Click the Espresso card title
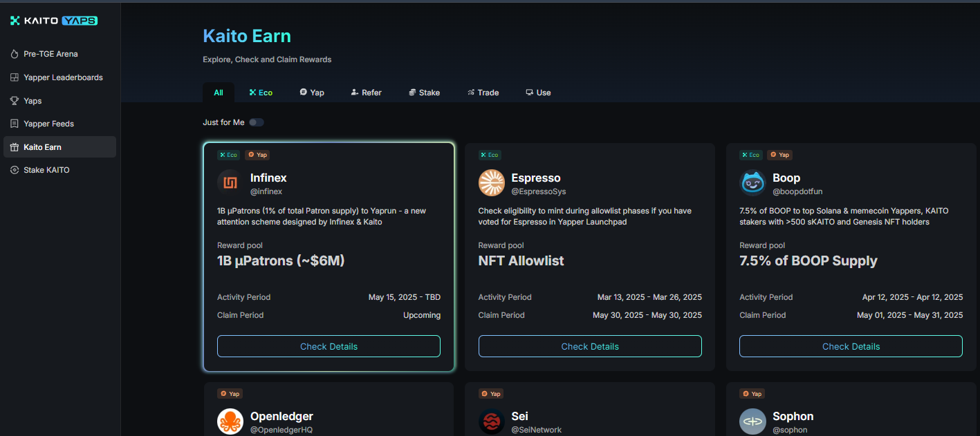980x436 pixels. click(x=536, y=178)
